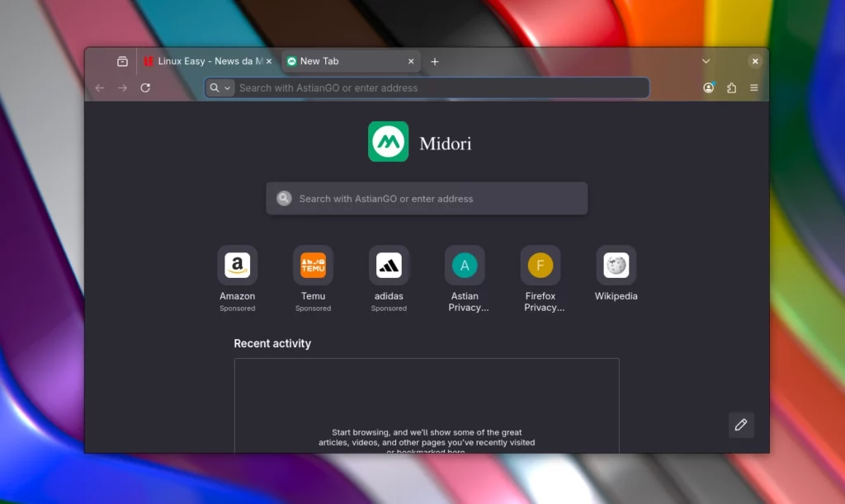This screenshot has height=504, width=845.
Task: Click the Midori logo
Action: click(388, 141)
